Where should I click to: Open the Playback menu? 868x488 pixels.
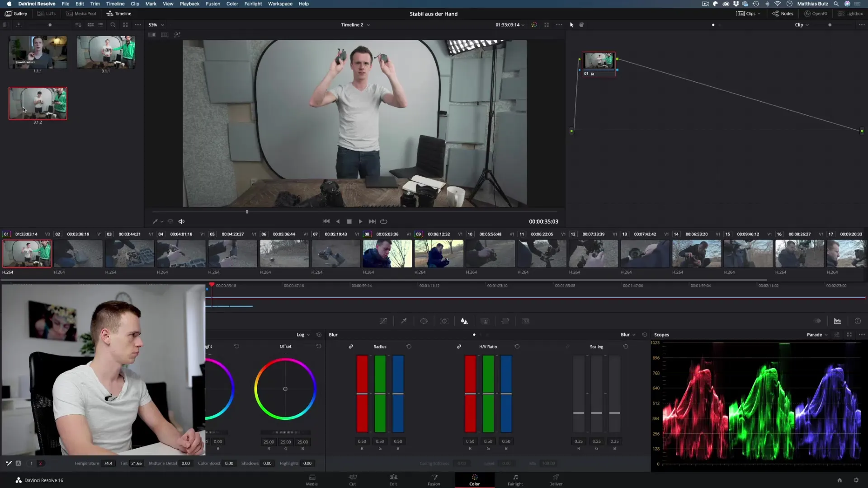pyautogui.click(x=189, y=4)
